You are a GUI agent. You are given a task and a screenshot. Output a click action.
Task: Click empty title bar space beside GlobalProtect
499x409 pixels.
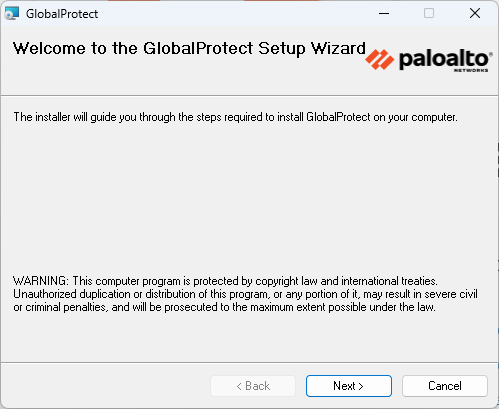[x=233, y=14]
